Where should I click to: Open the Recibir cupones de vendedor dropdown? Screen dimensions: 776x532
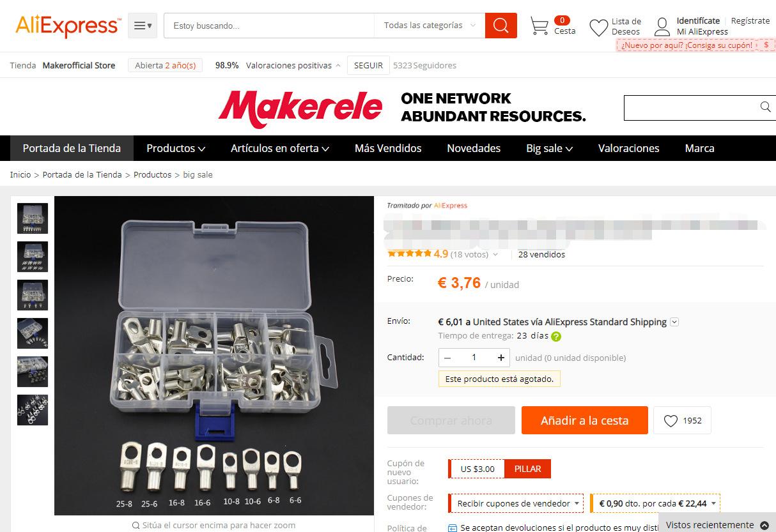click(516, 503)
